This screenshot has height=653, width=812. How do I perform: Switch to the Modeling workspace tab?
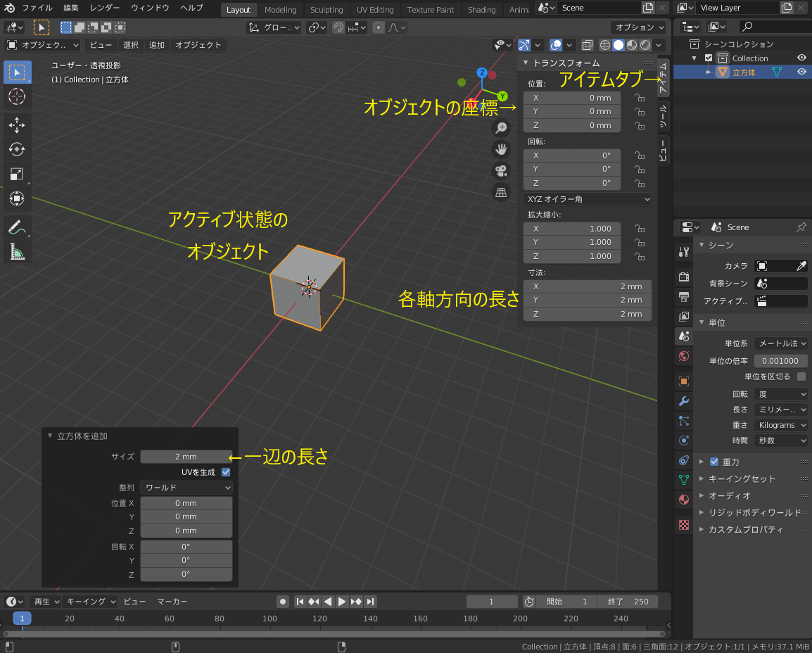tap(280, 9)
